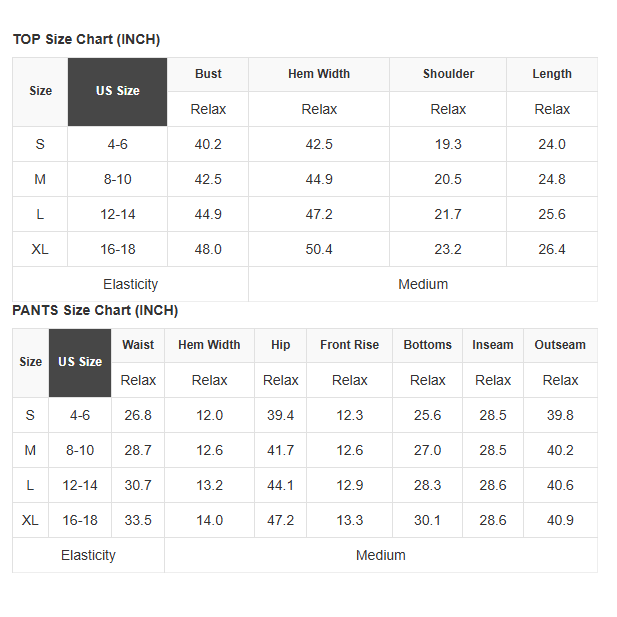Select the 48.0 bust value for XL
Image resolution: width=617 pixels, height=617 pixels.
coord(208,249)
